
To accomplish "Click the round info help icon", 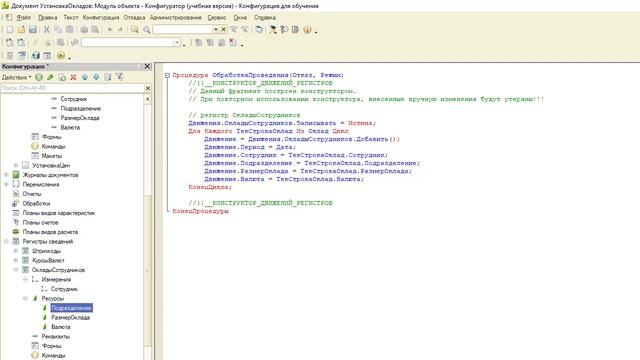I will click(307, 29).
